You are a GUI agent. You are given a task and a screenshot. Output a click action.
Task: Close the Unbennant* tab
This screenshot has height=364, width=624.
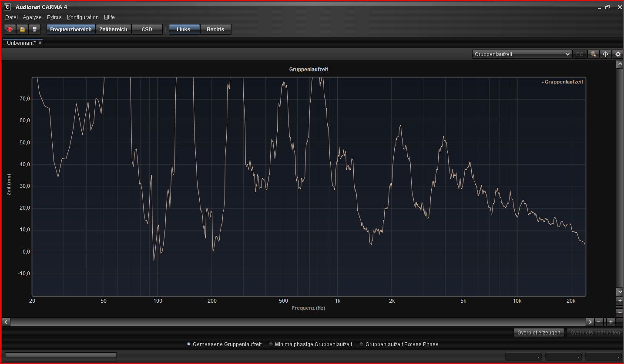click(x=40, y=43)
